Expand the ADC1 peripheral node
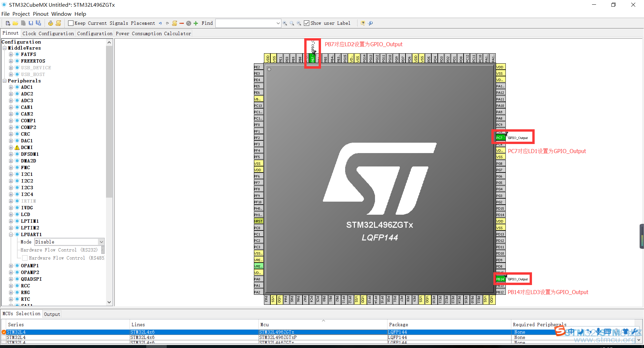644x348 pixels. (x=11, y=87)
